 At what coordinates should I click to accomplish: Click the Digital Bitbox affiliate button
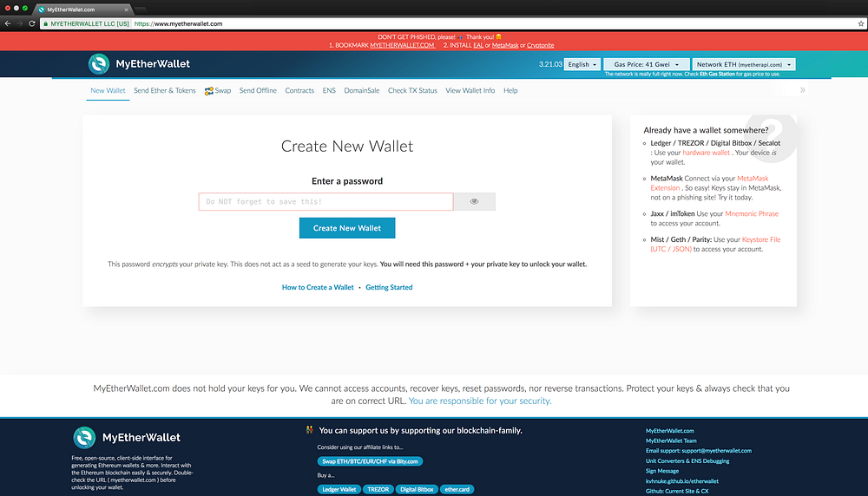pyautogui.click(x=417, y=489)
